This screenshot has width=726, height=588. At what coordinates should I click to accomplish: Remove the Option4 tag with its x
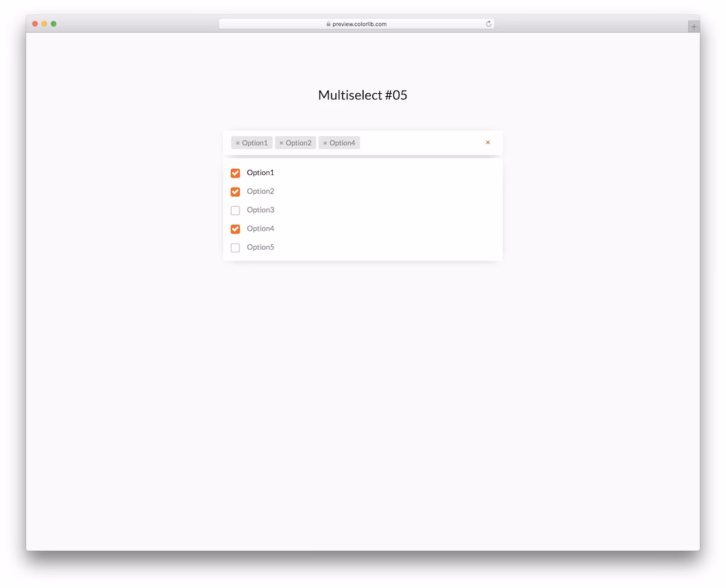pyautogui.click(x=325, y=143)
